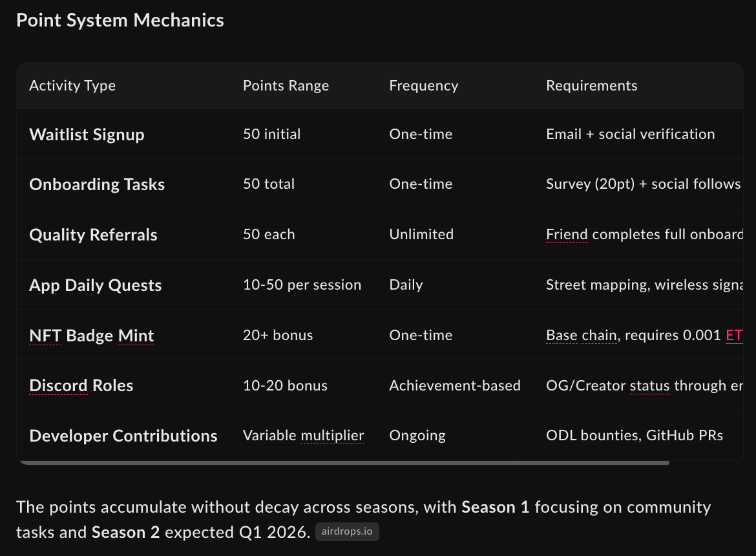Click the bold Season 2 text
756x556 pixels.
[125, 532]
